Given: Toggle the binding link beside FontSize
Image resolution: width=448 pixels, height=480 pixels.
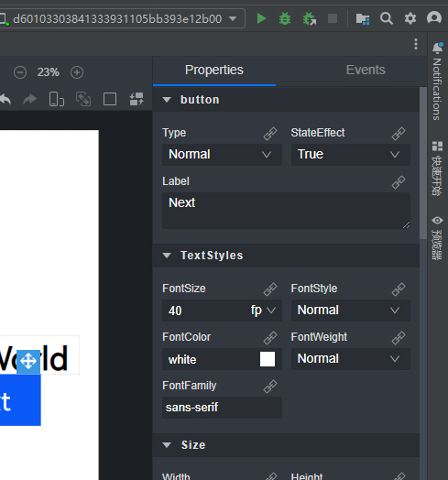Looking at the screenshot, I should [270, 289].
